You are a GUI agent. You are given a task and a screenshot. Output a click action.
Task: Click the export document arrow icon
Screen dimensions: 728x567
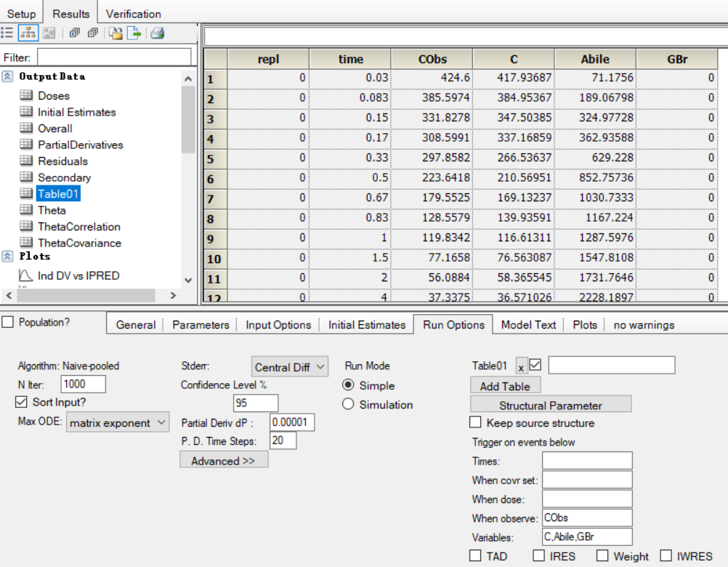(x=134, y=33)
